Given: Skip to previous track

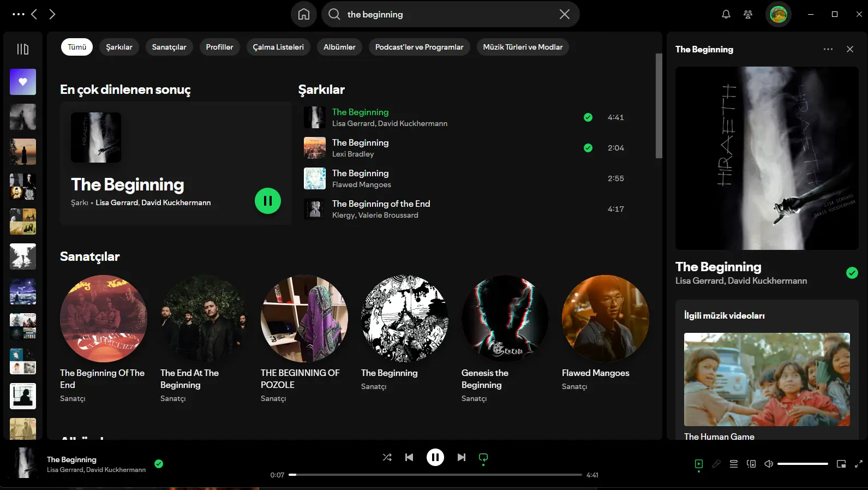Looking at the screenshot, I should (x=409, y=457).
